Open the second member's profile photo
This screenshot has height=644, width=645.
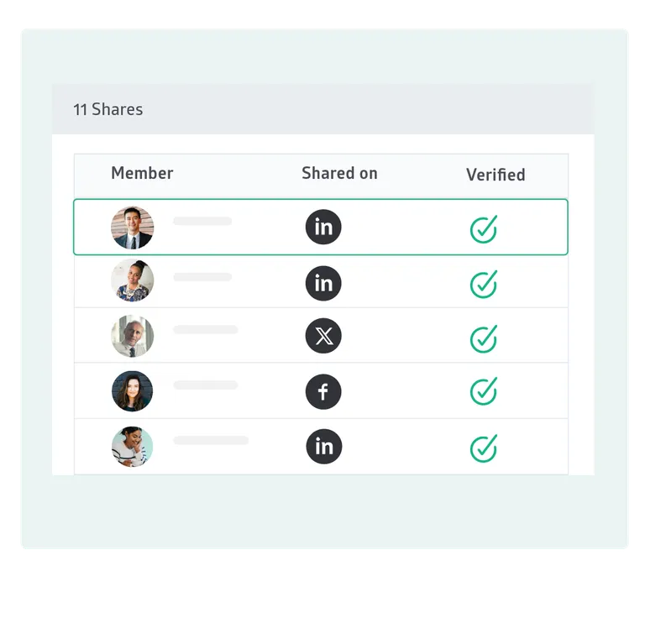pos(133,281)
